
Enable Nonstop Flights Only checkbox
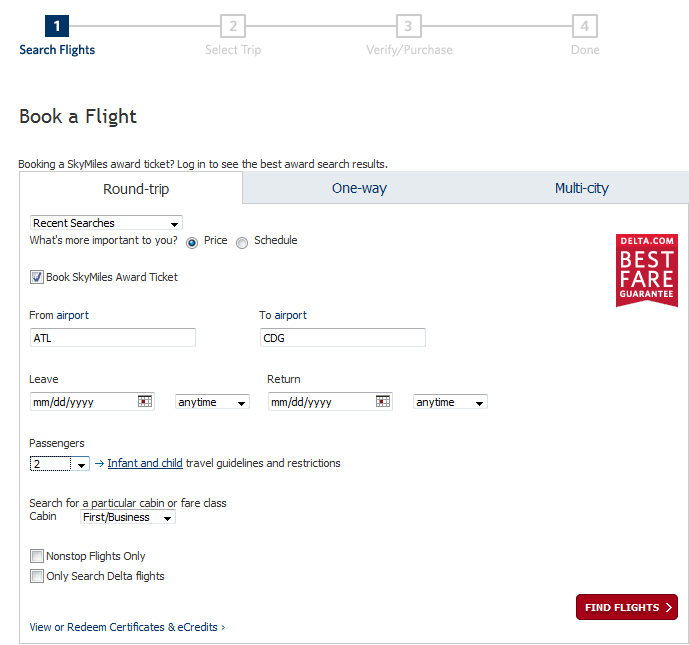point(37,556)
